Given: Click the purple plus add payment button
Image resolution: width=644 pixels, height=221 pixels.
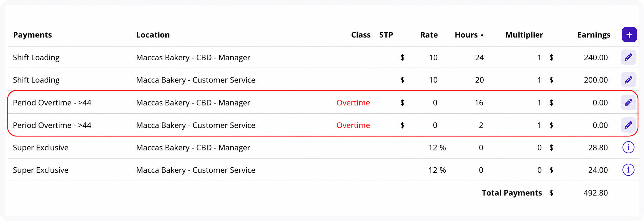Looking at the screenshot, I should click(629, 35).
